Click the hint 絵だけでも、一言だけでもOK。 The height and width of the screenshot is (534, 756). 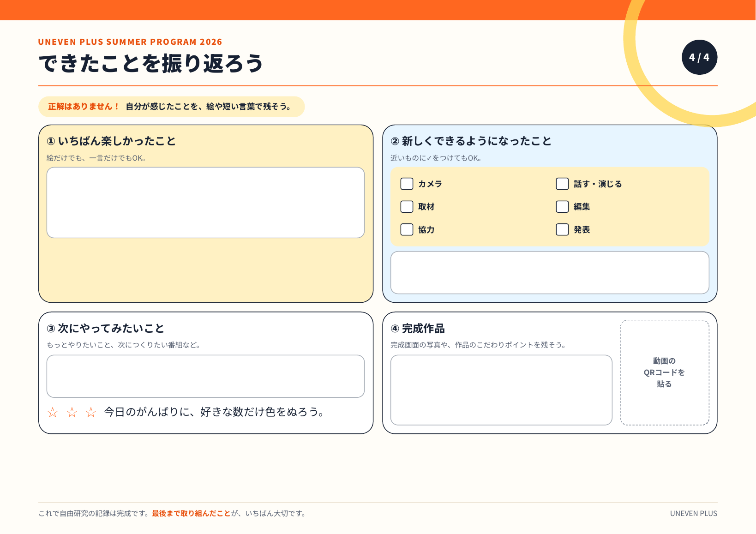pyautogui.click(x=97, y=158)
